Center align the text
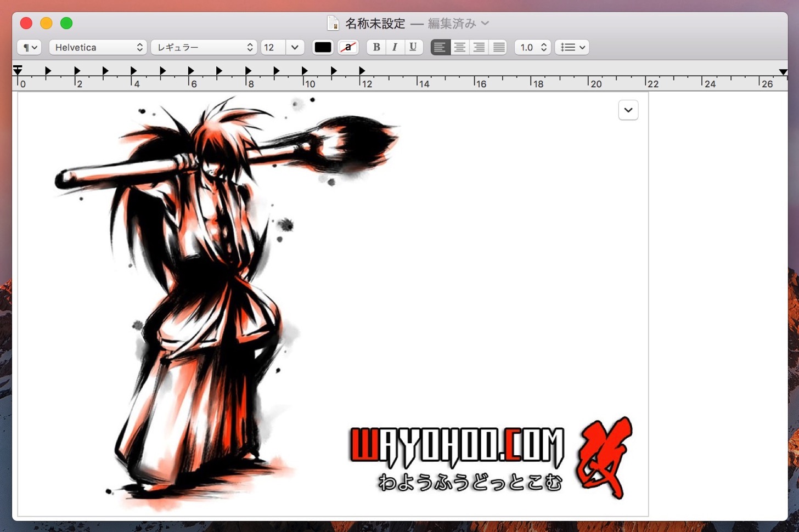The width and height of the screenshot is (799, 532). coord(460,47)
